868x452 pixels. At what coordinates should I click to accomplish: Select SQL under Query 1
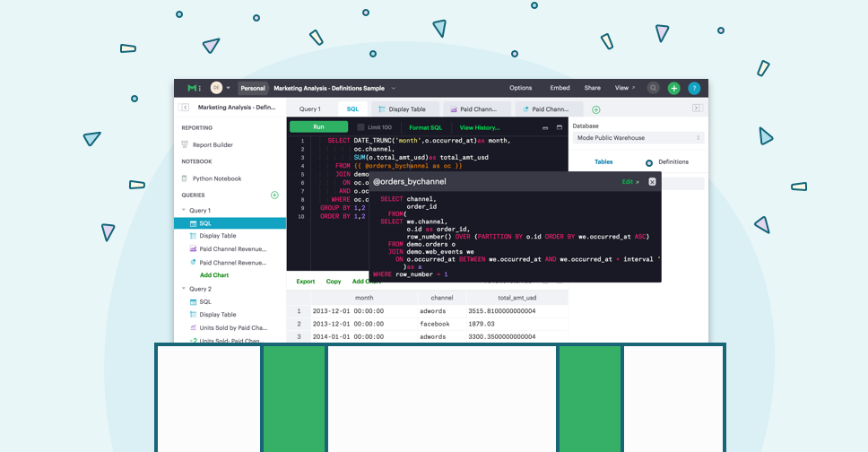pos(230,223)
